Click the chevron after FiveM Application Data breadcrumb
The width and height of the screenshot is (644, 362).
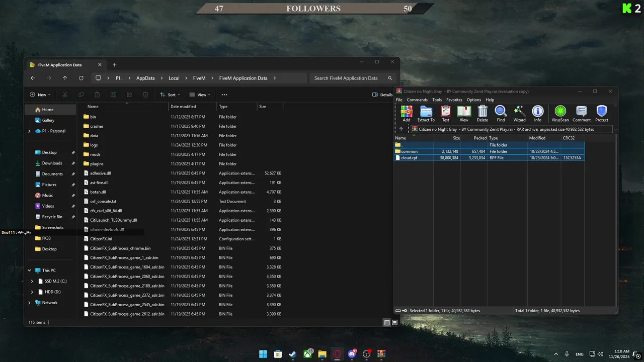(275, 78)
